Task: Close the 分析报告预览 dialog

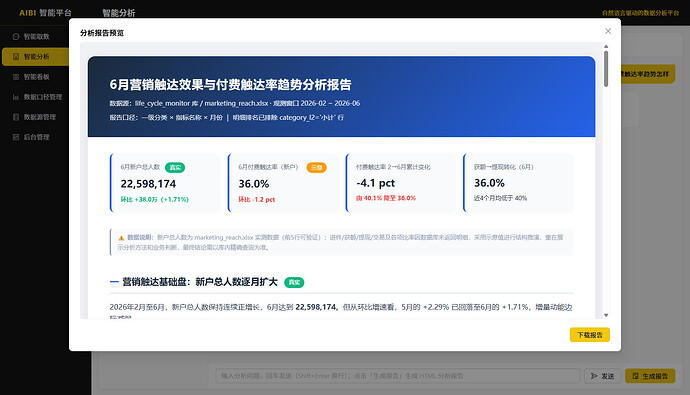Action: (608, 31)
